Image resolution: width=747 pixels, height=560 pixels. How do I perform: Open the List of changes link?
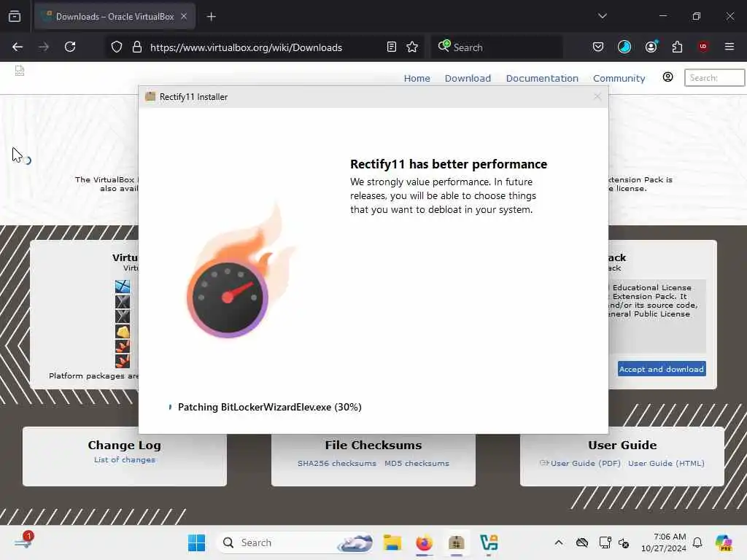tap(124, 459)
